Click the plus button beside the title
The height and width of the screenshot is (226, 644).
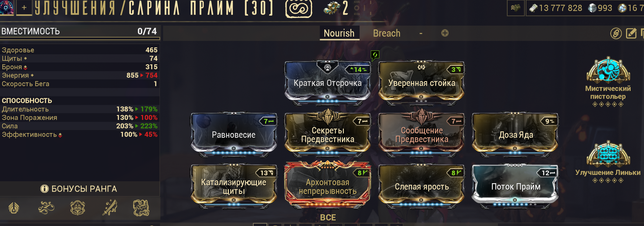tap(24, 8)
